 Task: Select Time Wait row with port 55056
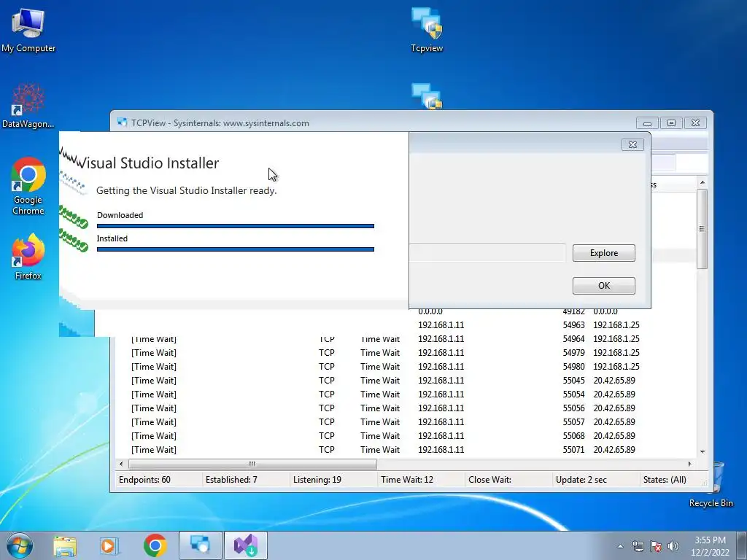tap(406, 408)
